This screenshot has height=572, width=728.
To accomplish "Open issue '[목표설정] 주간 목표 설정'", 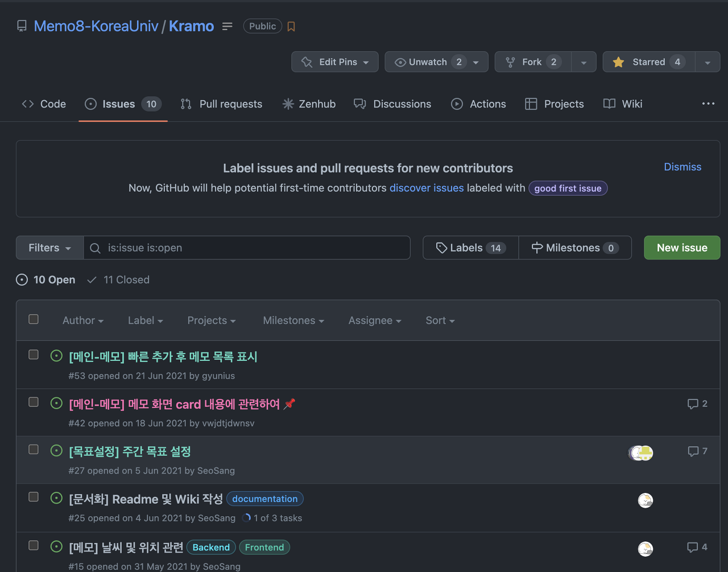I will (130, 452).
